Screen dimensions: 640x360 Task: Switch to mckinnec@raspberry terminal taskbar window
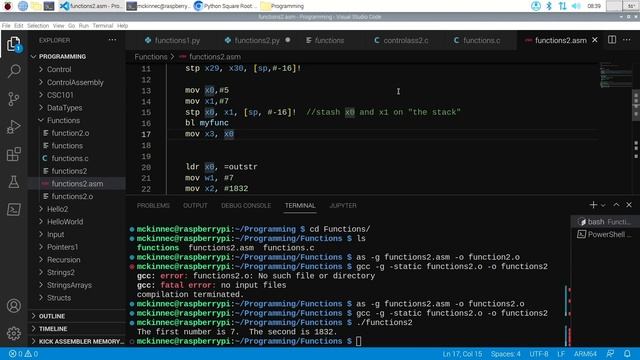pyautogui.click(x=158, y=6)
